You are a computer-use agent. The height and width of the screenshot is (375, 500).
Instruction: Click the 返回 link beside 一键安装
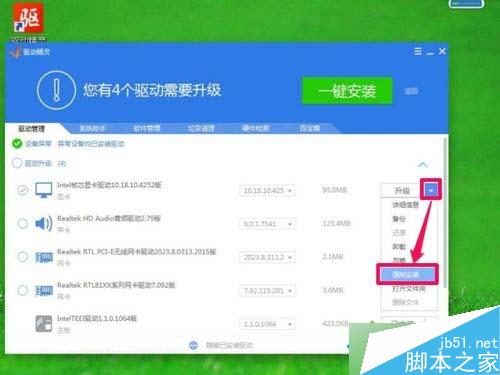pos(411,91)
